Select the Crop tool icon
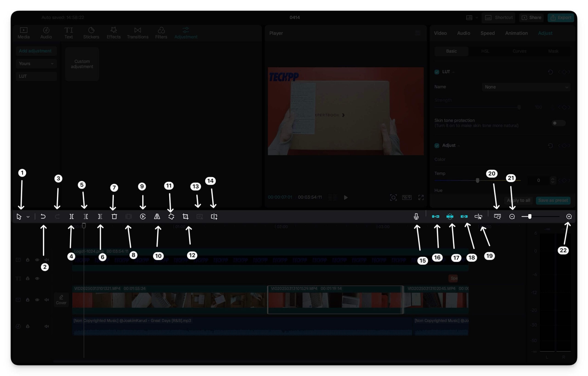 point(186,217)
